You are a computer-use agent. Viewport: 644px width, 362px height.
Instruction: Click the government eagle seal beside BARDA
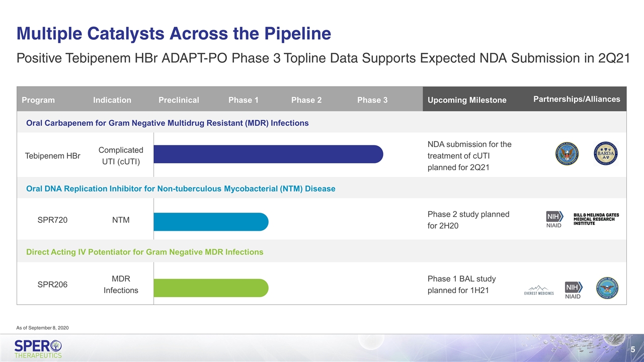coord(567,153)
